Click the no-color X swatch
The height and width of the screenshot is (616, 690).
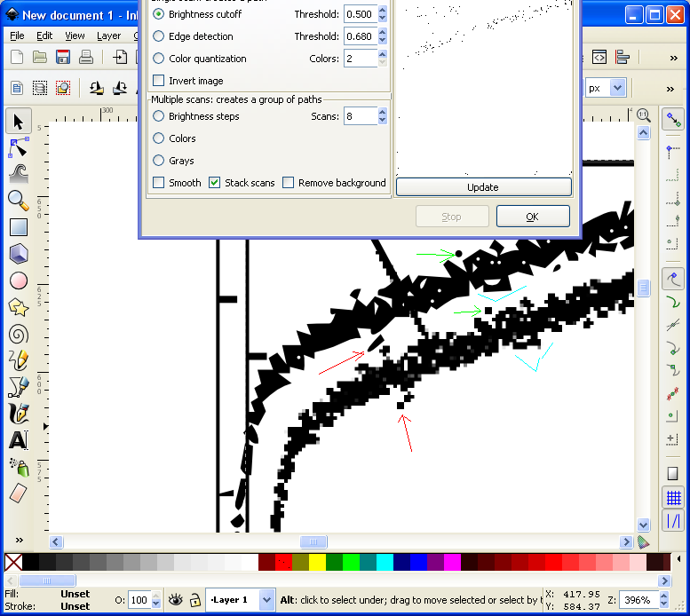click(x=13, y=562)
